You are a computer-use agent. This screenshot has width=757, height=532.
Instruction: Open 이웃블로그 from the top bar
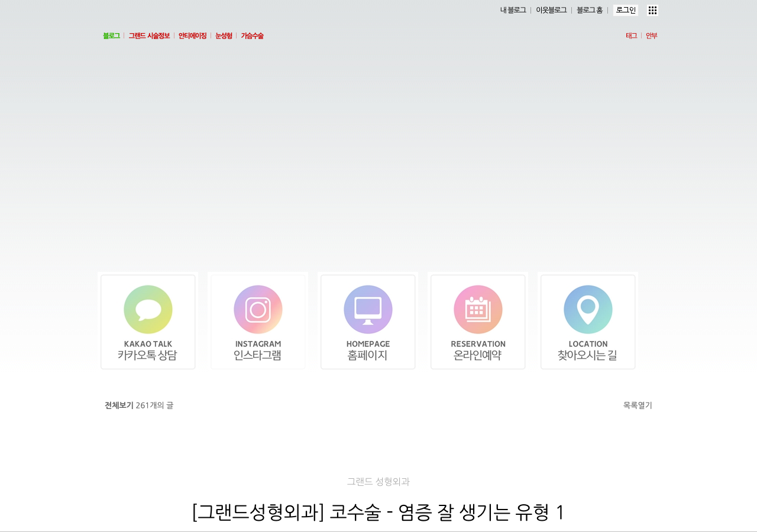click(x=551, y=10)
